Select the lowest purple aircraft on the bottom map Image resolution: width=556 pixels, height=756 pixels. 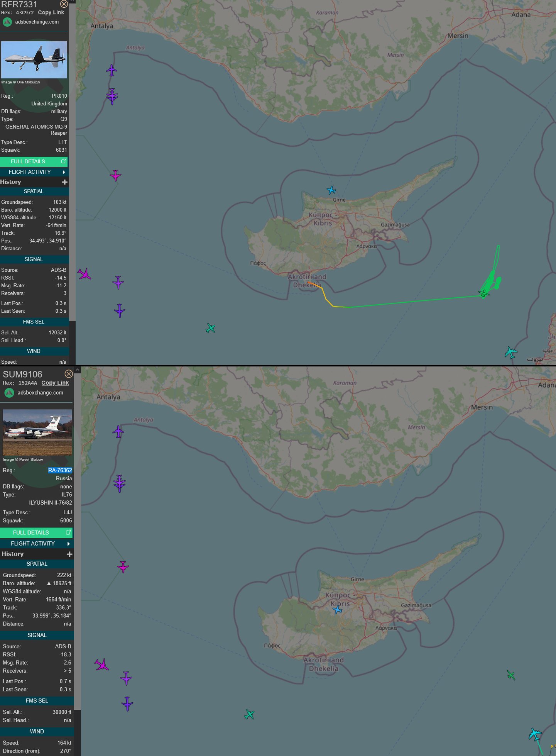tap(127, 704)
